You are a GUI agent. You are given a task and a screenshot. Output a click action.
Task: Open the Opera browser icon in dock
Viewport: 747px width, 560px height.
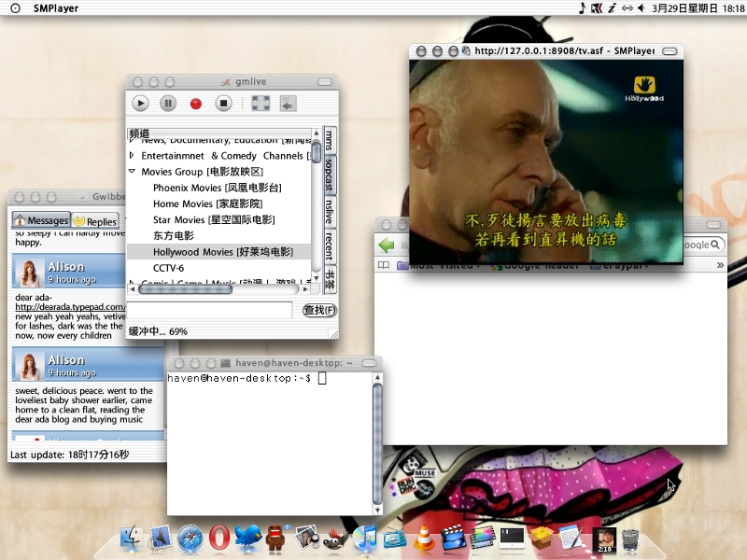218,539
